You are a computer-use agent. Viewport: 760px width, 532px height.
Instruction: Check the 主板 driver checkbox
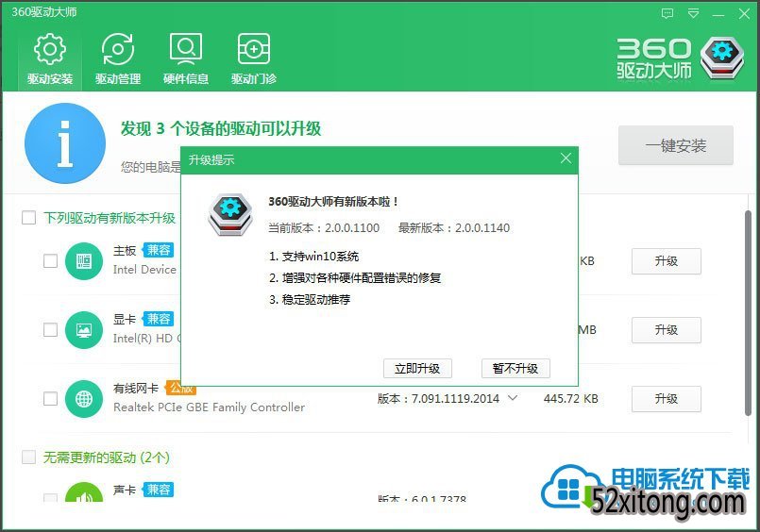point(50,261)
